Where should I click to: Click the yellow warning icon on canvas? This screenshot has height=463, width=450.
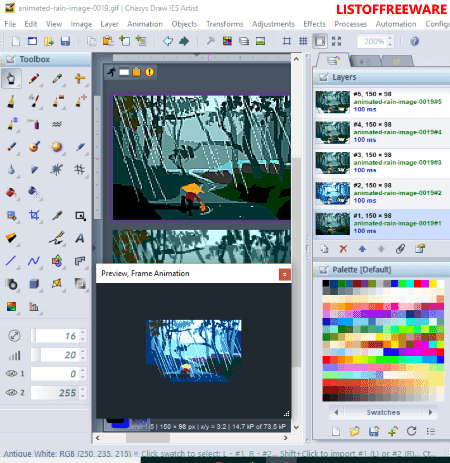pyautogui.click(x=149, y=72)
